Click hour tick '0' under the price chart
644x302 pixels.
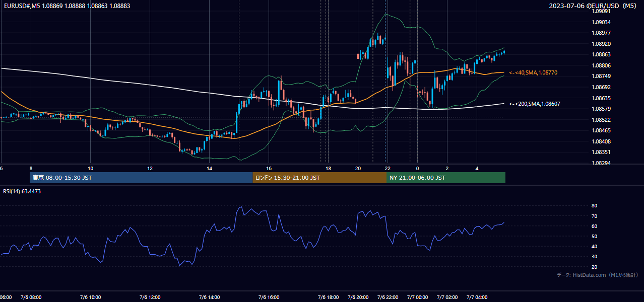tap(417, 168)
